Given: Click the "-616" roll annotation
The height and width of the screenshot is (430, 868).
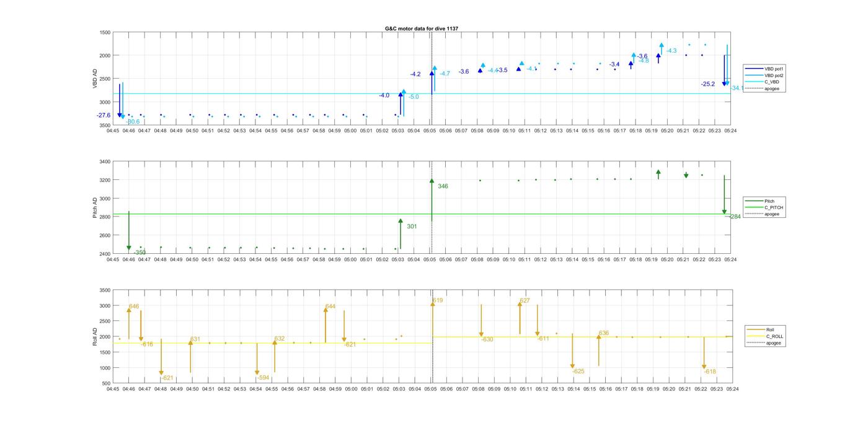Looking at the screenshot, I should pyautogui.click(x=147, y=344).
